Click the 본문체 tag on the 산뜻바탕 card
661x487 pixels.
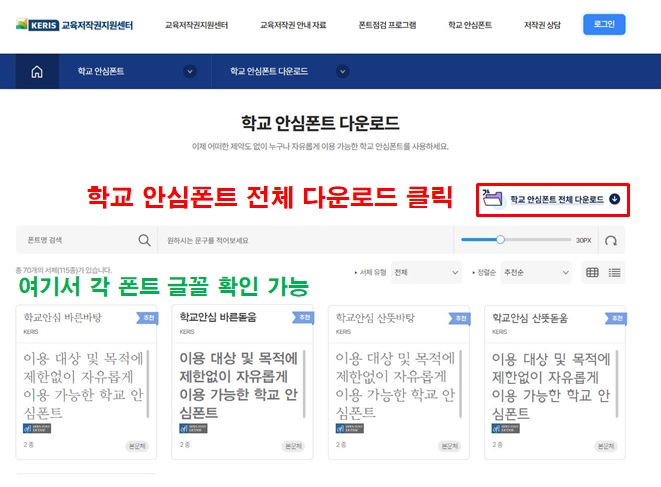(x=449, y=446)
